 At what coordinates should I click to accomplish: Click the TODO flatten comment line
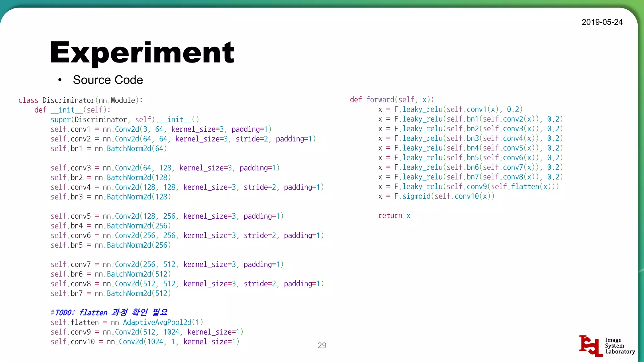click(109, 312)
